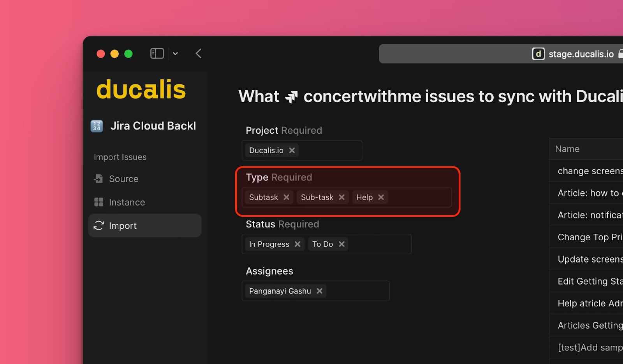Go back with the browser back arrow
This screenshot has width=623, height=364.
pos(199,54)
